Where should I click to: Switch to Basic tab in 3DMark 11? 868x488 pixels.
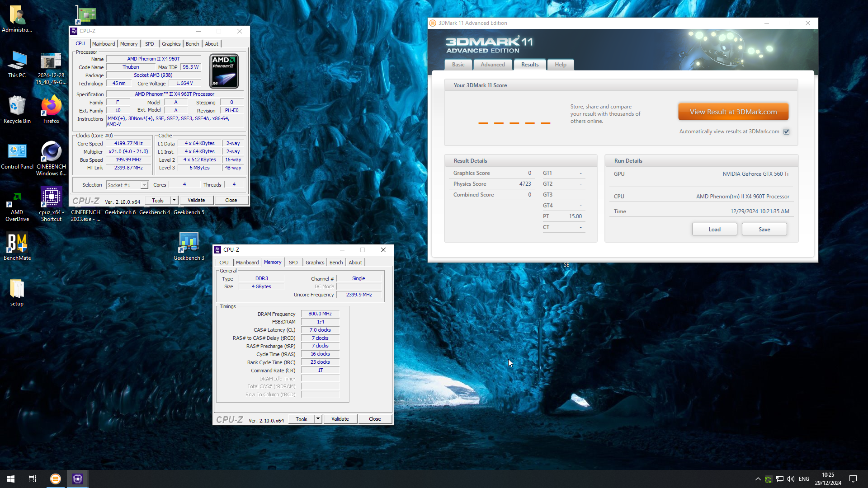[x=458, y=65]
